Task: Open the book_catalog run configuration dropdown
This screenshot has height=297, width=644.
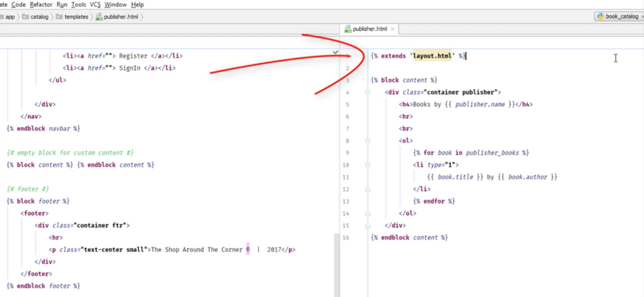Action: click(619, 16)
